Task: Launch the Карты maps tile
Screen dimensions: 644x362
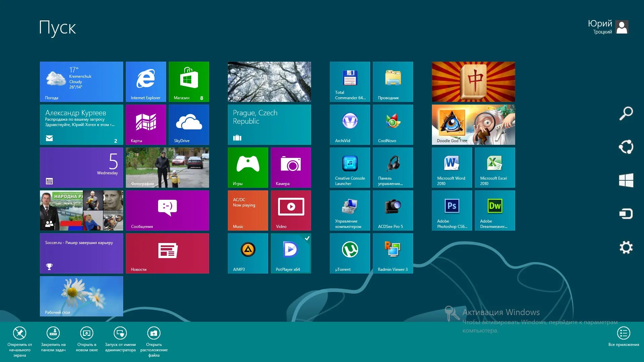Action: click(146, 125)
